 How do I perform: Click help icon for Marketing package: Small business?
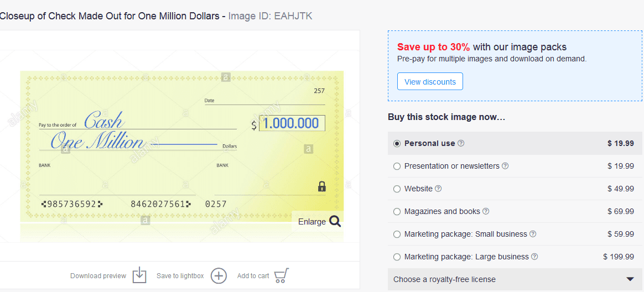533,234
